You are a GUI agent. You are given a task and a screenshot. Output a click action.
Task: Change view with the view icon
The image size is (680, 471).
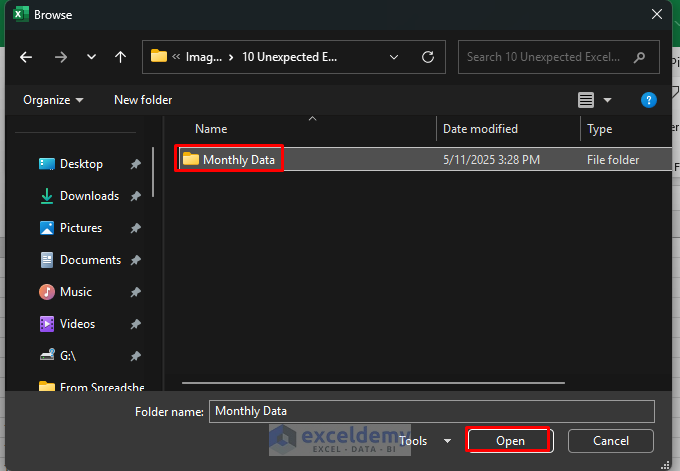(x=586, y=100)
